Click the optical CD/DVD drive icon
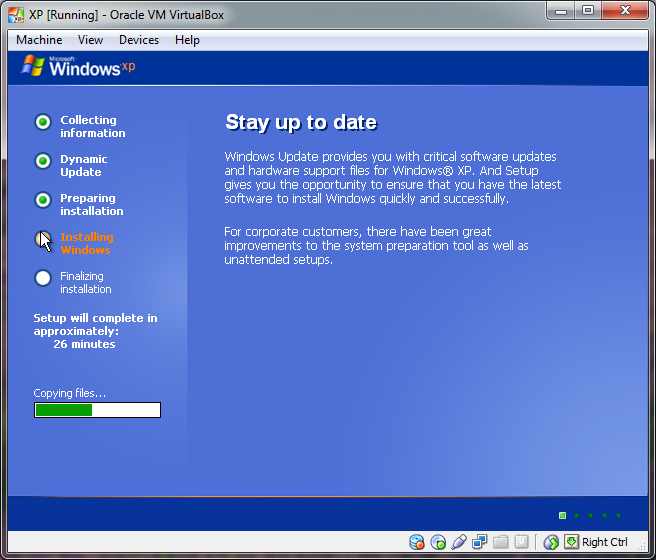 [x=438, y=542]
